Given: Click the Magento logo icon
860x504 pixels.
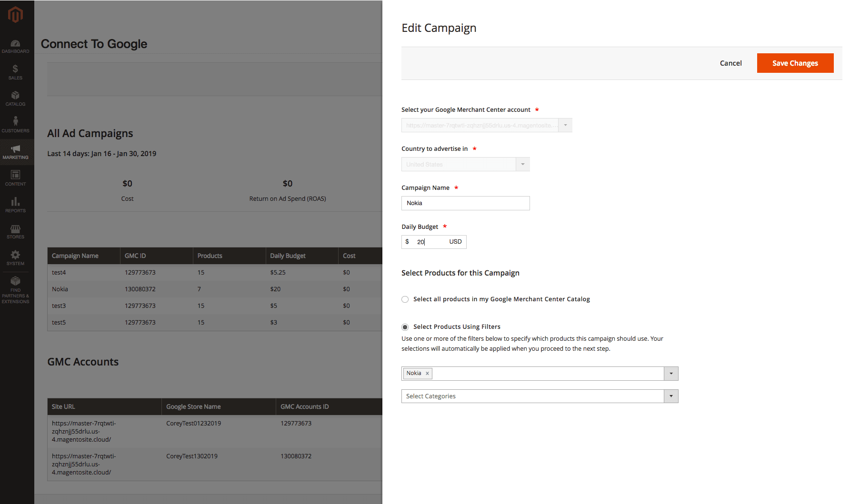Looking at the screenshot, I should coord(15,15).
